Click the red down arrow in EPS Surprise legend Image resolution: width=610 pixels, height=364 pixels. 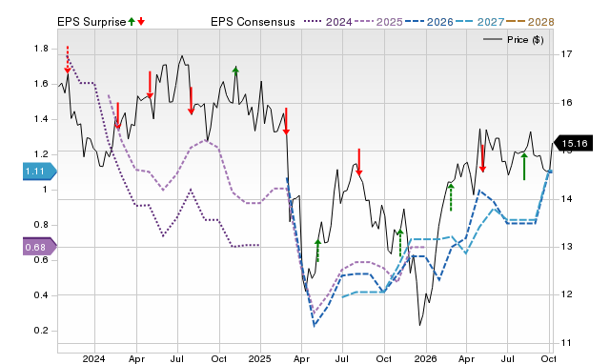141,21
